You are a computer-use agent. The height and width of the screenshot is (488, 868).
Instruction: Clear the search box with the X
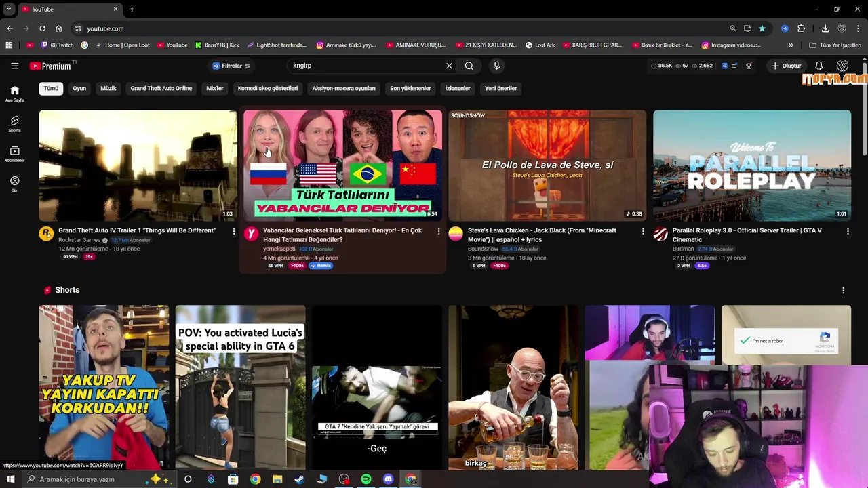(x=449, y=66)
